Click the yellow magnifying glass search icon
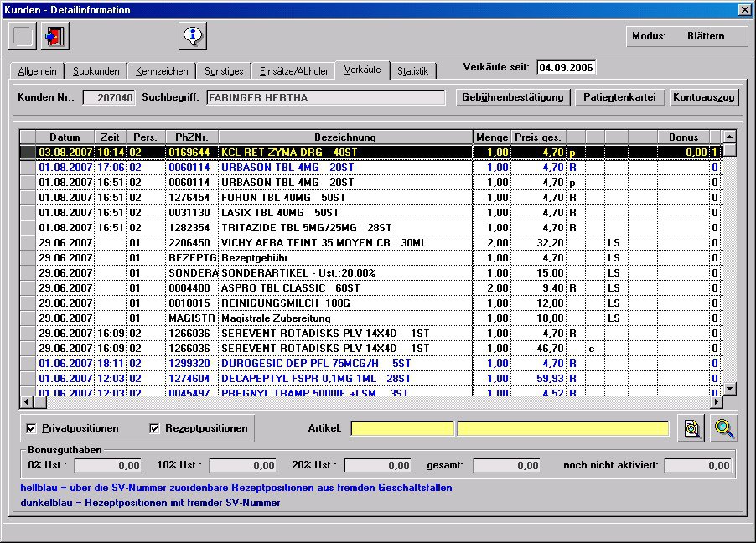Image resolution: width=756 pixels, height=543 pixels. point(724,428)
